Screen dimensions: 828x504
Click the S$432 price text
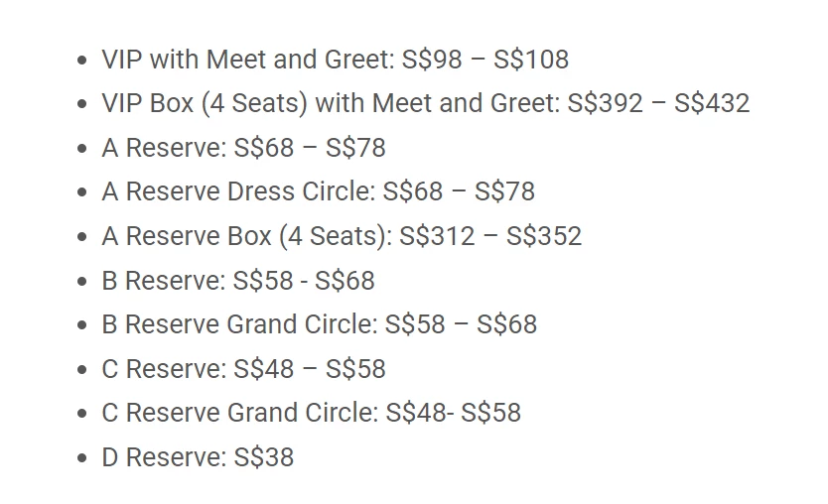click(712, 103)
